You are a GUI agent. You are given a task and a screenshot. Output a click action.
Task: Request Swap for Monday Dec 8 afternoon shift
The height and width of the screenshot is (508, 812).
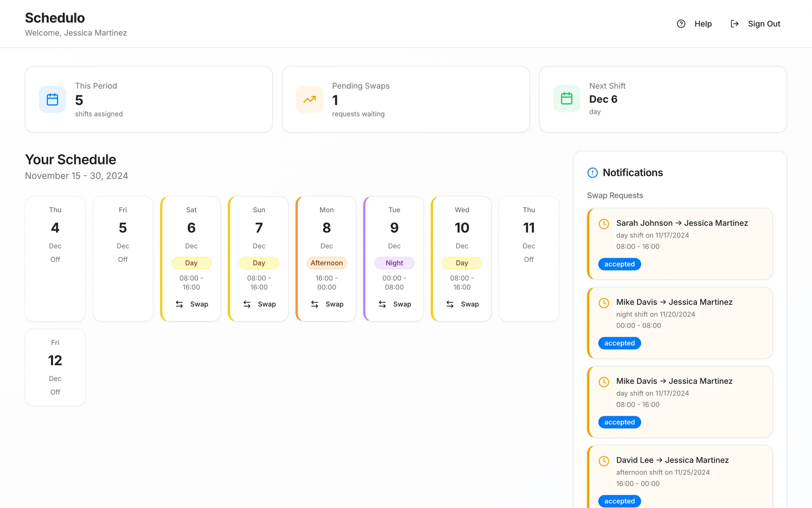[327, 304]
